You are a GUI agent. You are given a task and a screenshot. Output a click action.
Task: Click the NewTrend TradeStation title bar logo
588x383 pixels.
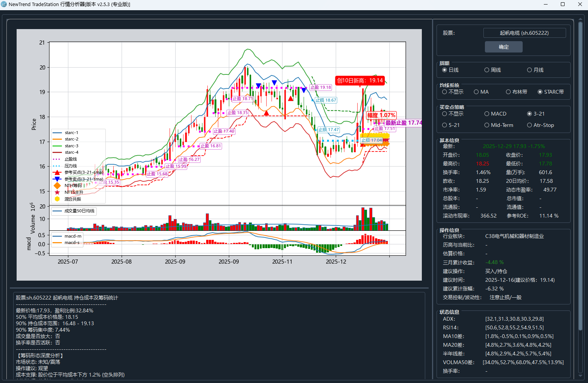click(5, 4)
